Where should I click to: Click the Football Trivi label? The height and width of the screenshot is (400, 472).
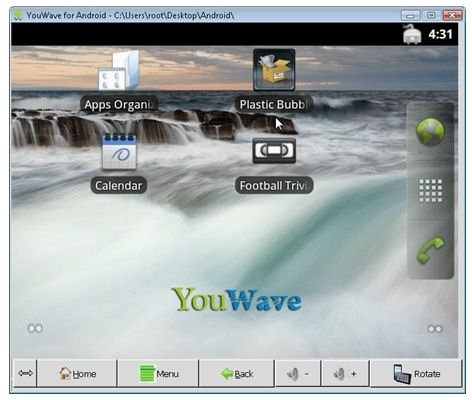[274, 185]
